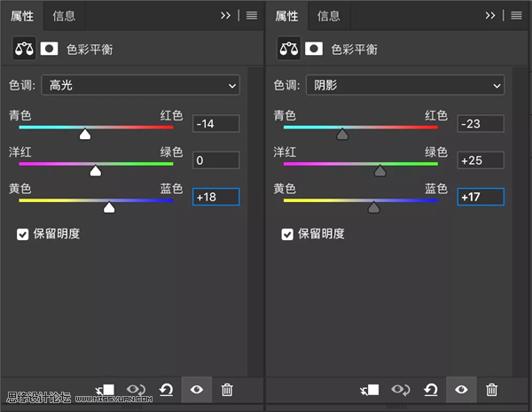532x412 pixels.
Task: Delete the adjustment layer in right panel
Action: coord(492,390)
